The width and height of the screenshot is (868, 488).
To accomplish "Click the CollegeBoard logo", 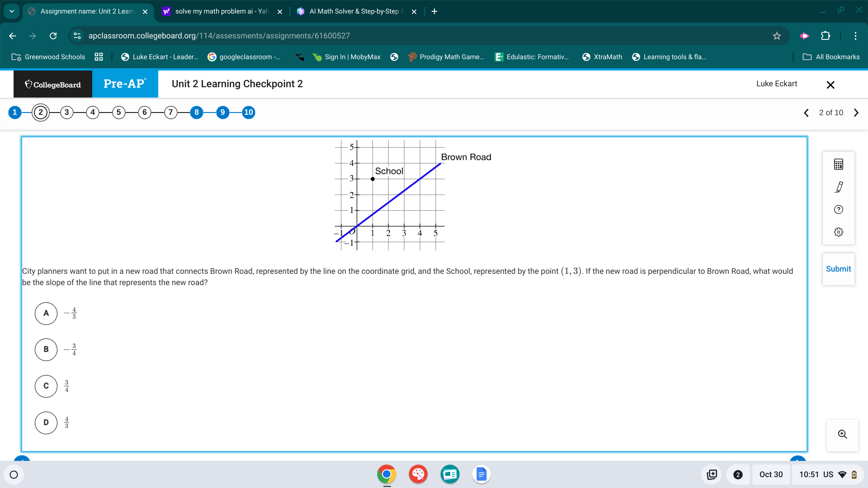I will coord(53,84).
